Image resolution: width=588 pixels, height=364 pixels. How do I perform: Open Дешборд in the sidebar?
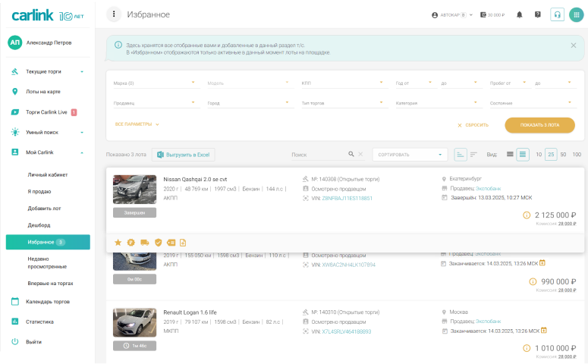(39, 226)
